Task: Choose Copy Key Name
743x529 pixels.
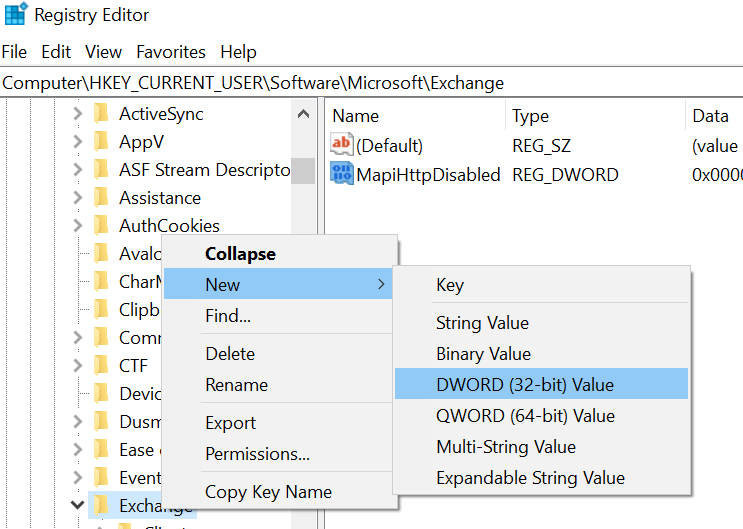Action: click(278, 492)
